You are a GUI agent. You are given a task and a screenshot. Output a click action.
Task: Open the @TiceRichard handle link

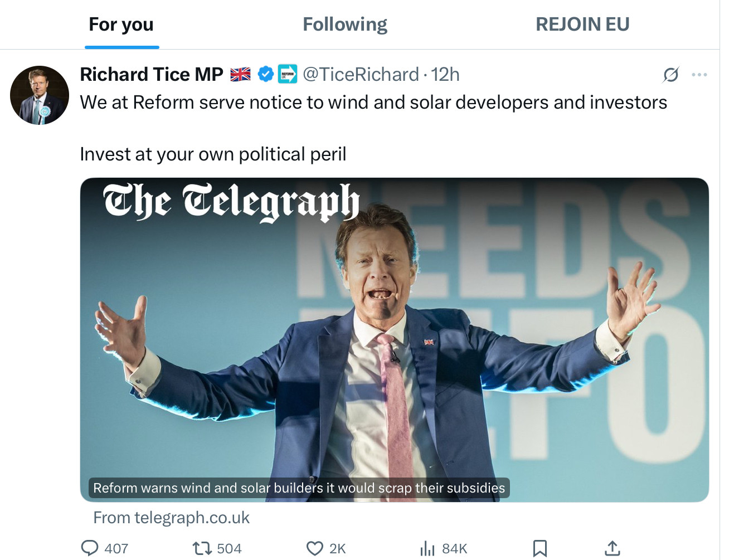click(361, 75)
